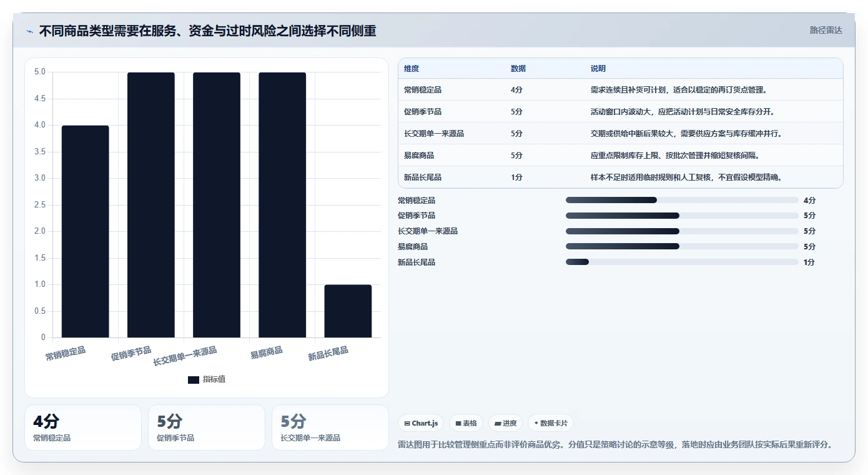Click the header icon beside the title
Image resolution: width=868 pixels, height=475 pixels.
point(29,31)
